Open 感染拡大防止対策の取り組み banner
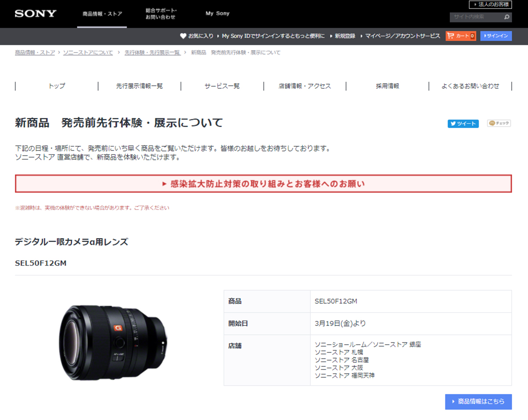 (264, 184)
